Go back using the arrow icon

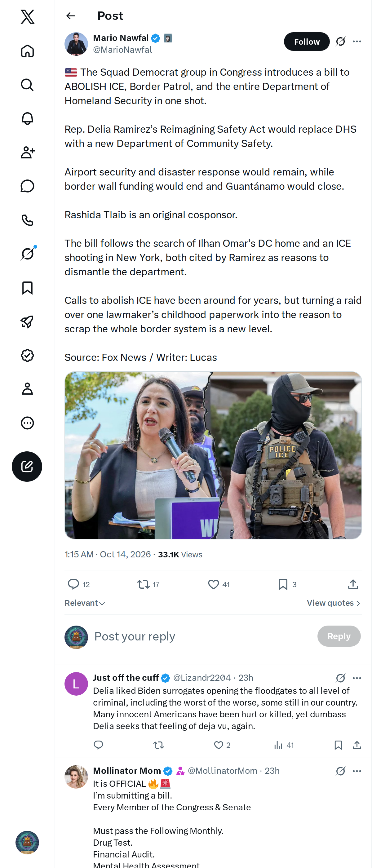click(x=70, y=16)
